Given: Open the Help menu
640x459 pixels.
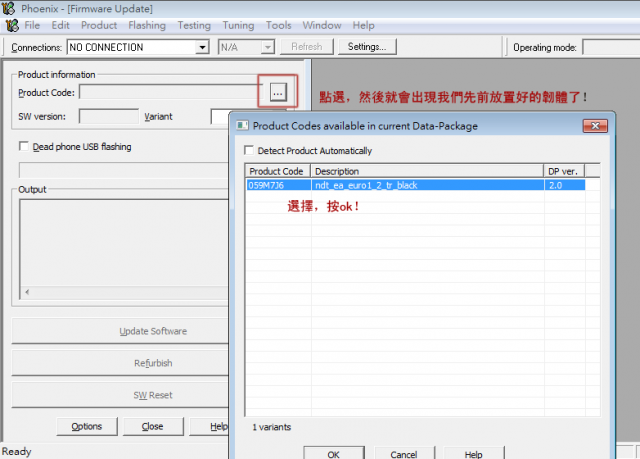Looking at the screenshot, I should click(363, 25).
